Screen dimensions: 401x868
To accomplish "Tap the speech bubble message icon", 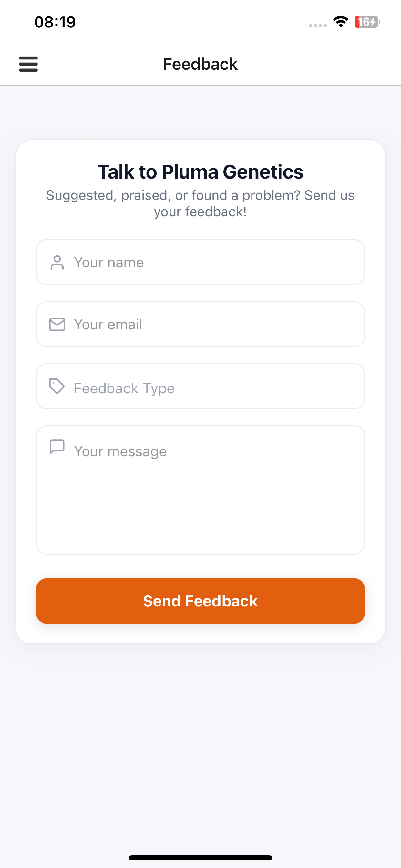I will point(57,447).
